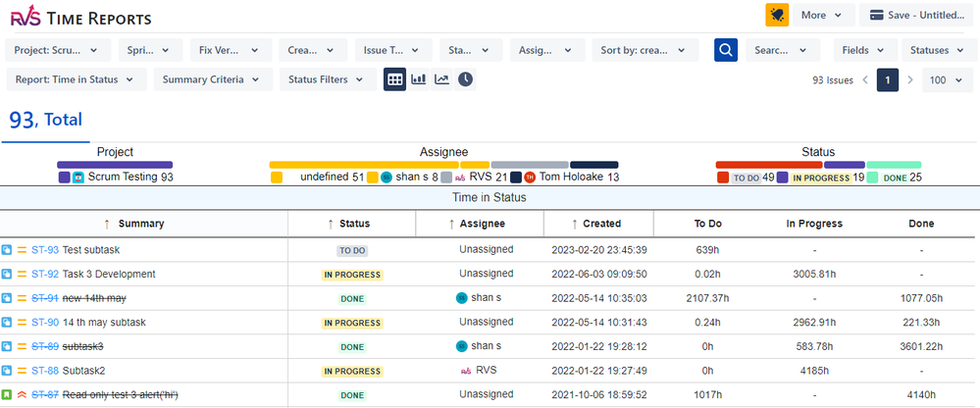
Task: Click highest priority icon for ST-87
Action: point(22,395)
